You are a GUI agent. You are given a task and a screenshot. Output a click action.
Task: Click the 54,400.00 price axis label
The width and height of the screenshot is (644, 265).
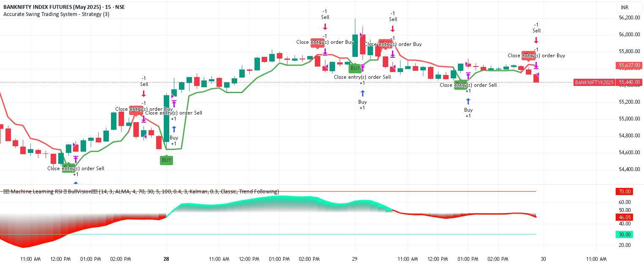click(x=630, y=169)
